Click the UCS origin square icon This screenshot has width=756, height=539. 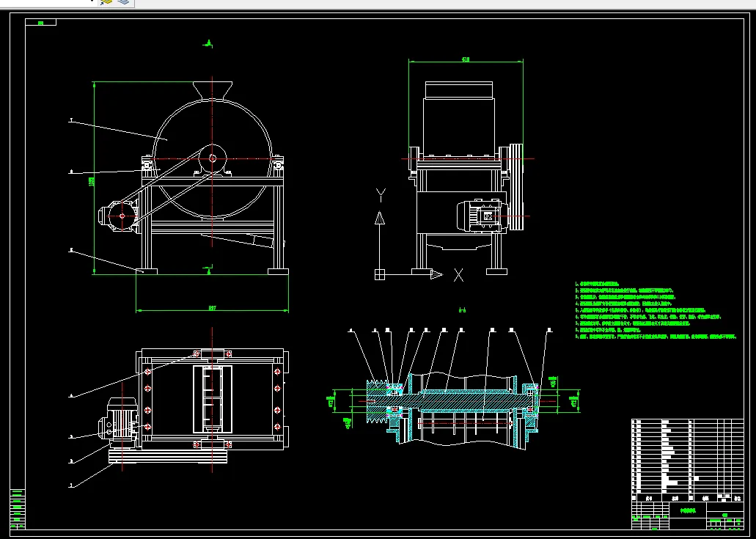coord(379,275)
